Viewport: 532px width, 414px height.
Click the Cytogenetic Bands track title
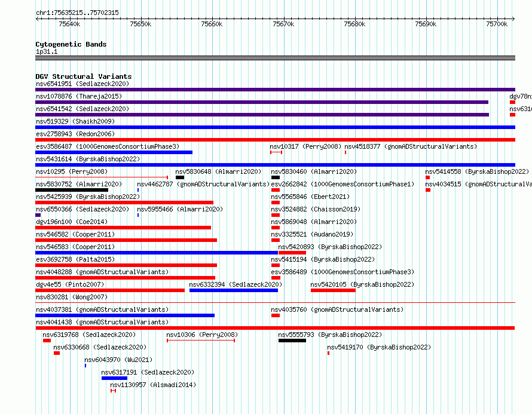(71, 44)
